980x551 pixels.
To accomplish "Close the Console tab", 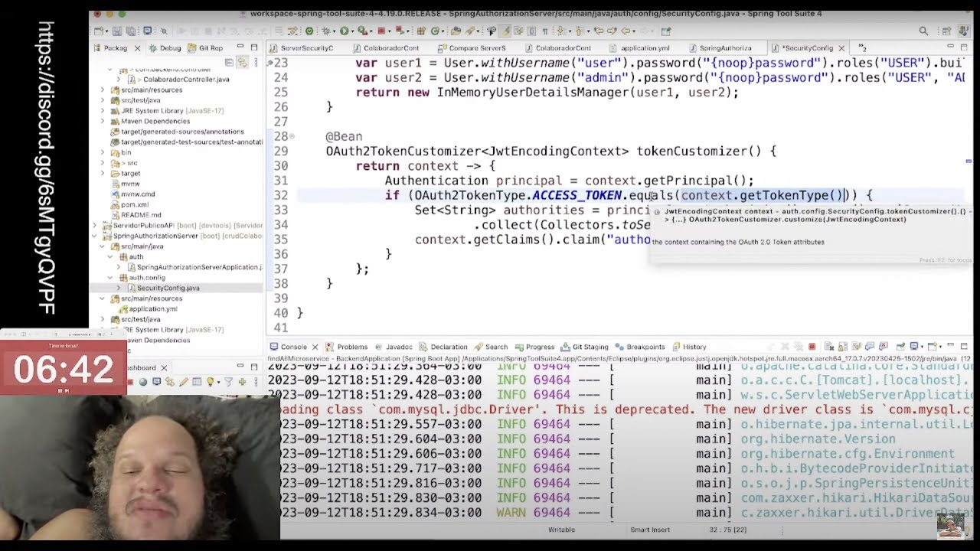I will [x=315, y=347].
